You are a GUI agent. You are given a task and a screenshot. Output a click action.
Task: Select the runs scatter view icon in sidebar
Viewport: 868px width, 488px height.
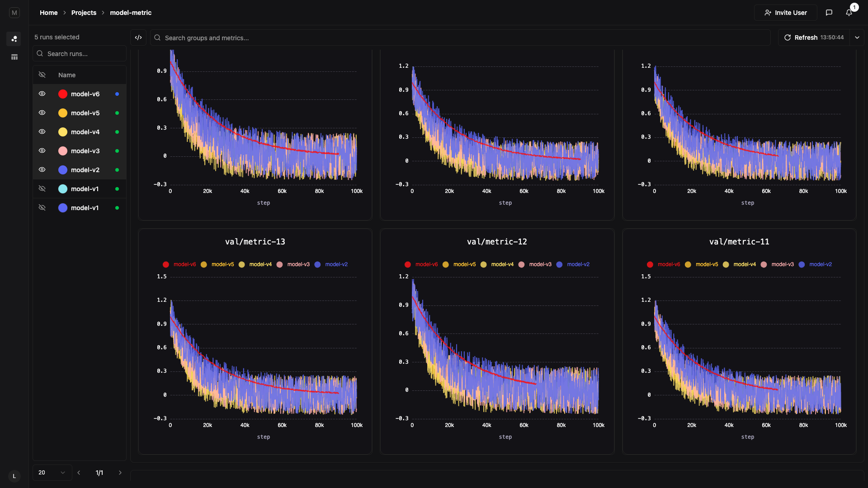click(14, 39)
